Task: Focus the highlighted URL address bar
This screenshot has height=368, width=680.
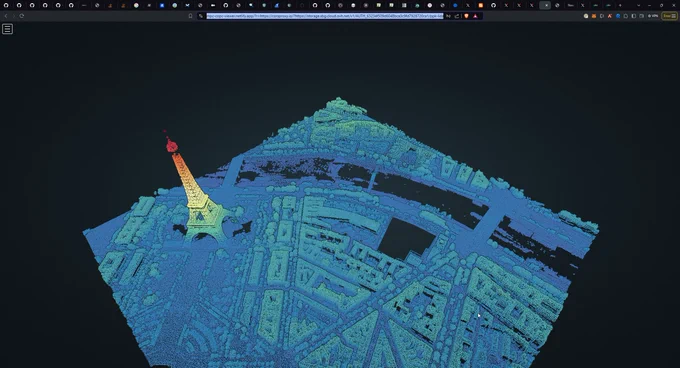Action: tap(325, 16)
